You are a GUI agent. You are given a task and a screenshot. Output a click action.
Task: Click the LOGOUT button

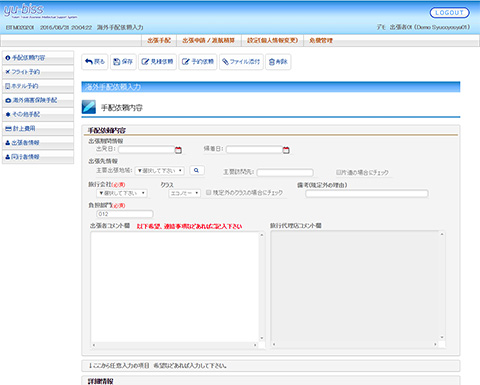tap(449, 13)
